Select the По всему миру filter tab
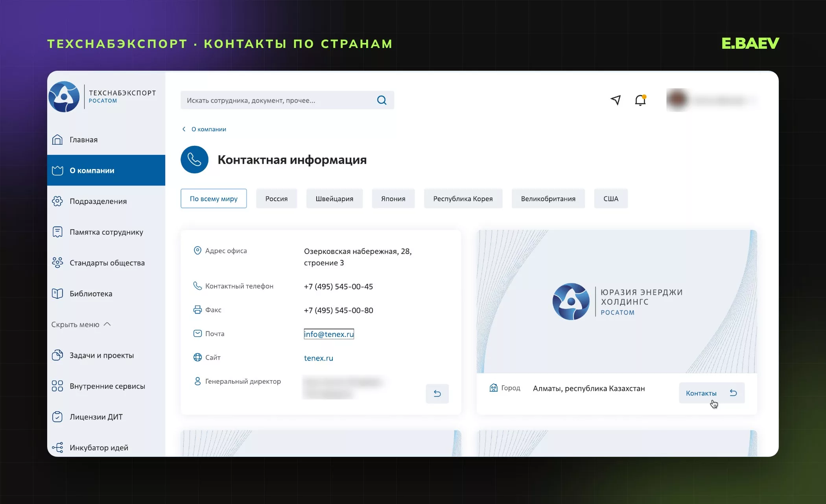 pyautogui.click(x=214, y=199)
